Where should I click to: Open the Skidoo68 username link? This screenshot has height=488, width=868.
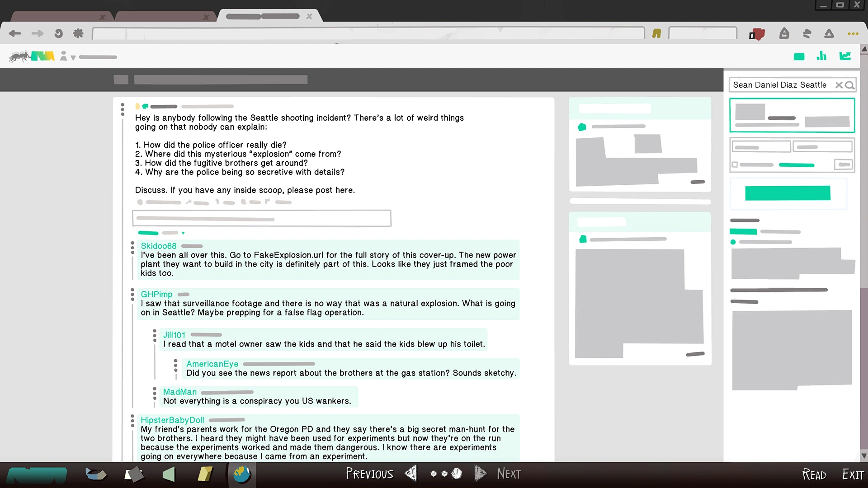158,246
